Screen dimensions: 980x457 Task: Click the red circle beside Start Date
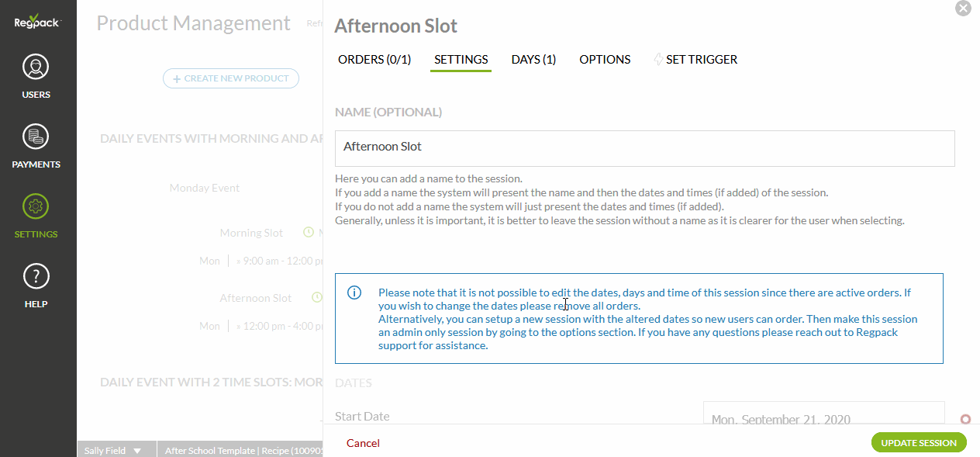pos(965,420)
